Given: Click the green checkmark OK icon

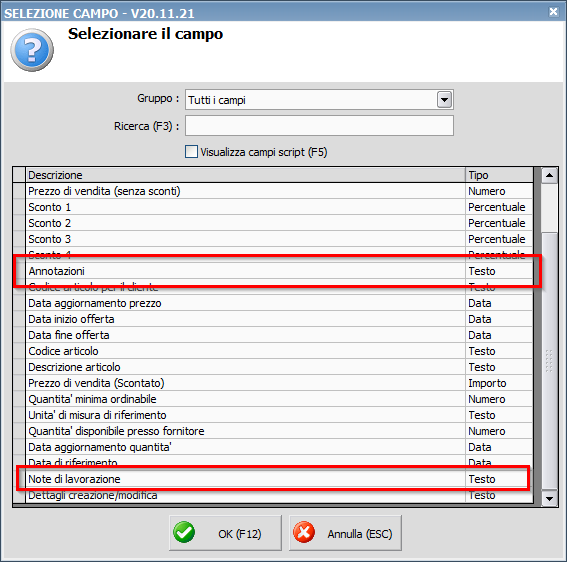Looking at the screenshot, I should (x=184, y=532).
